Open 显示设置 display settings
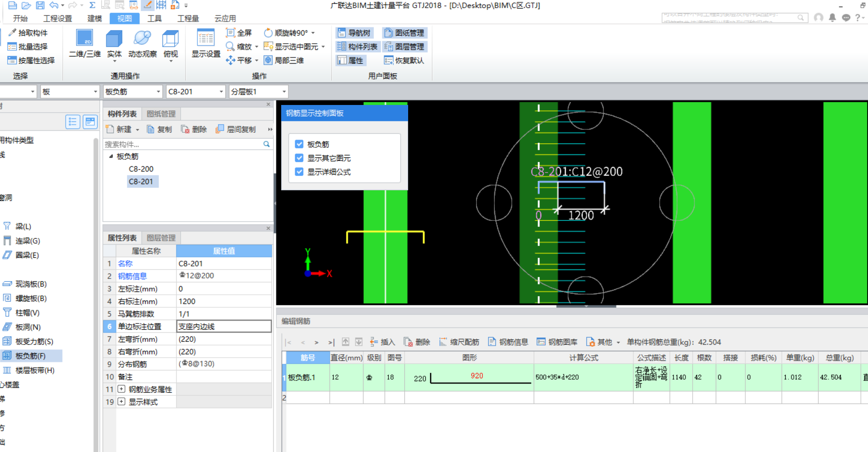This screenshot has height=452, width=868. [206, 44]
